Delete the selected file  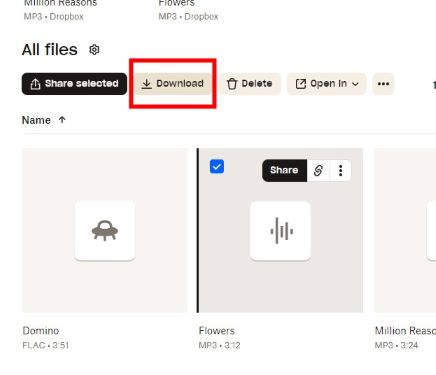(250, 84)
